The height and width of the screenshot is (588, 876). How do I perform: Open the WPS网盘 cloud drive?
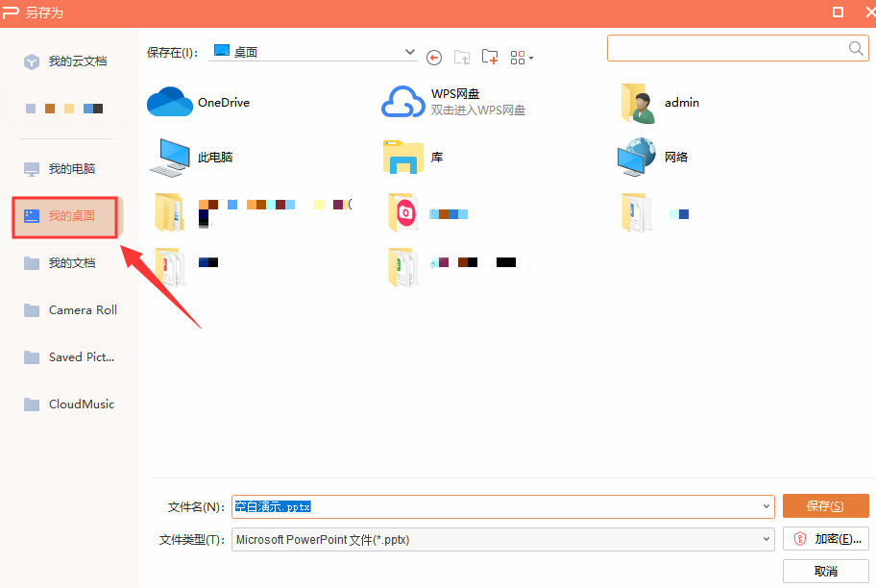(x=453, y=102)
